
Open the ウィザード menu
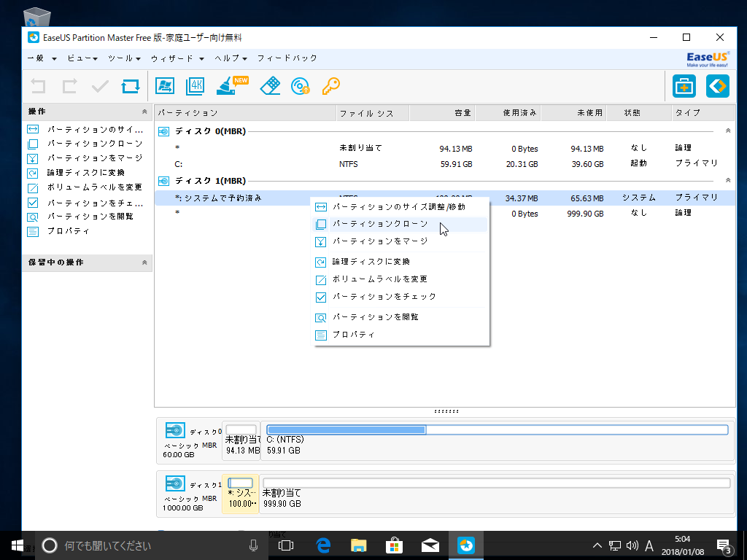click(x=177, y=58)
